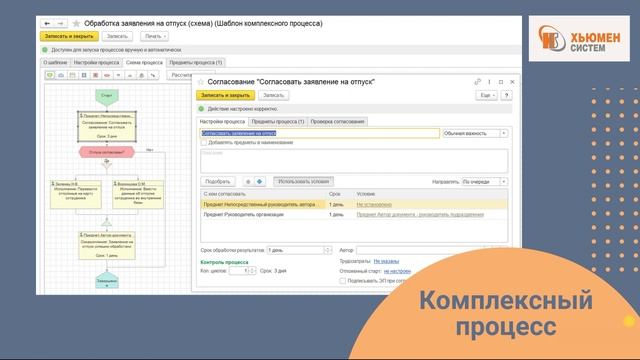Toggle the Использовать условия button

303,182
